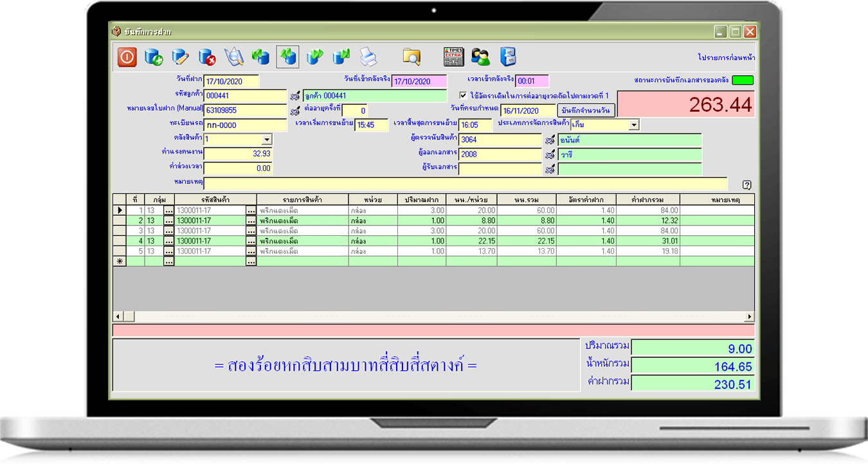
Task: Click the TIMES EXTRA calculator icon
Action: (454, 57)
